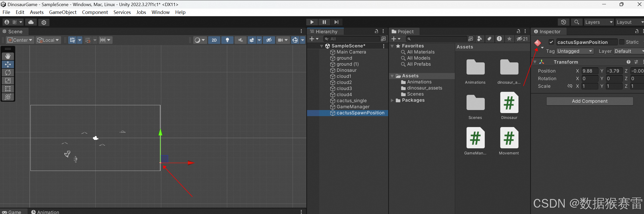Toggle the Gizmos button
644x214 pixels.
pyautogui.click(x=295, y=40)
